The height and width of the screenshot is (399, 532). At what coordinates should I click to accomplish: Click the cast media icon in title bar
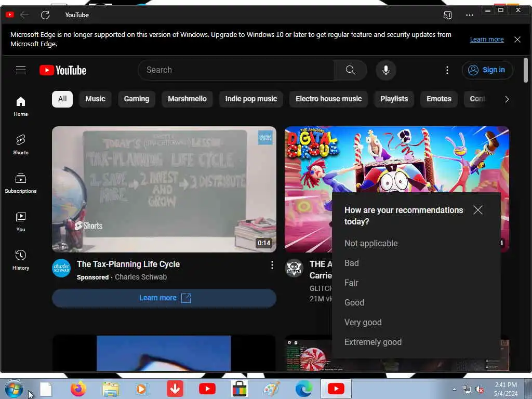click(447, 15)
